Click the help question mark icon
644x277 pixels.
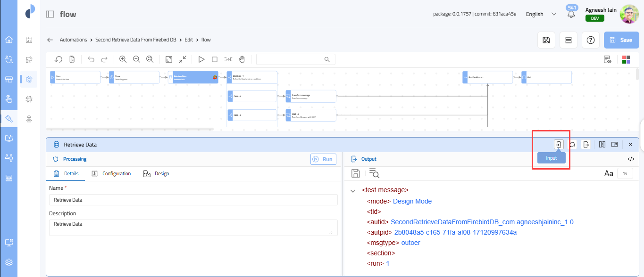click(x=590, y=40)
